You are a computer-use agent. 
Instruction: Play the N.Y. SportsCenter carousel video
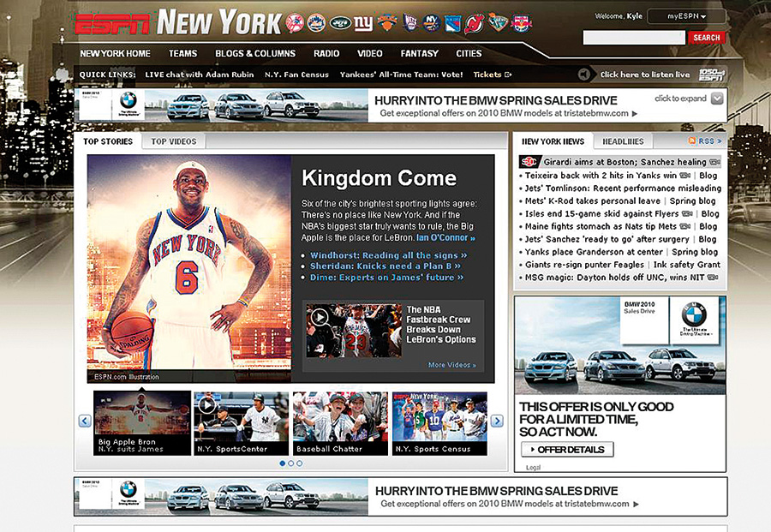tap(206, 405)
